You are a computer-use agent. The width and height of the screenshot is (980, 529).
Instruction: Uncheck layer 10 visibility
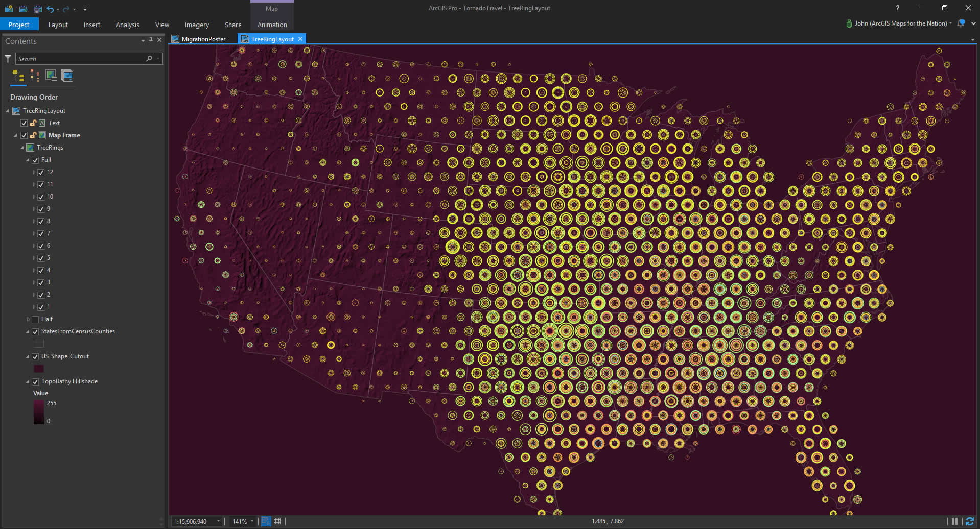coord(41,197)
